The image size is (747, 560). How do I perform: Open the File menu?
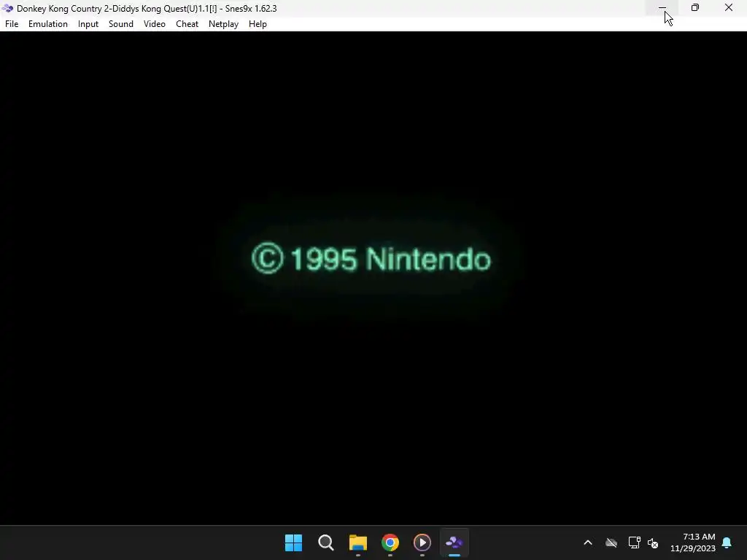[12, 24]
